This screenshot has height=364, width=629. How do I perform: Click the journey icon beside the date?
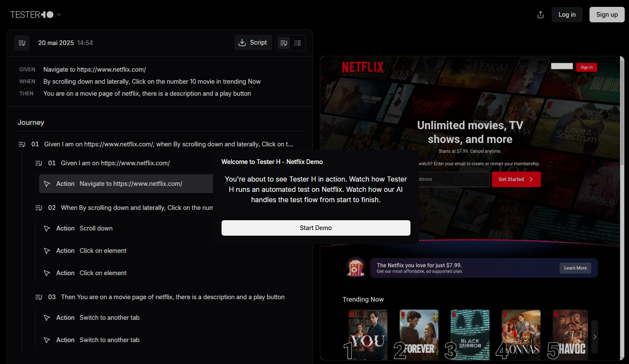(x=22, y=43)
